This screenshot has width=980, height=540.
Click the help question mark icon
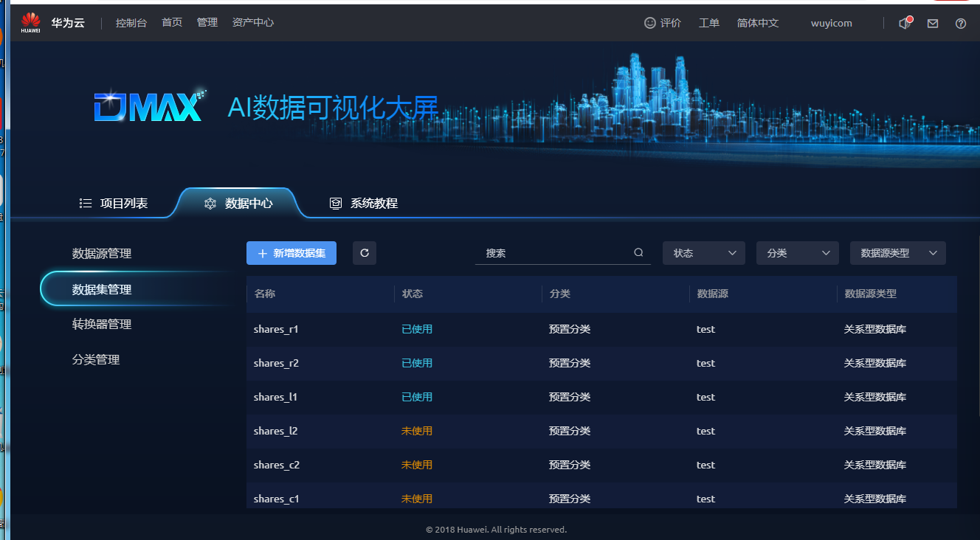click(x=961, y=23)
